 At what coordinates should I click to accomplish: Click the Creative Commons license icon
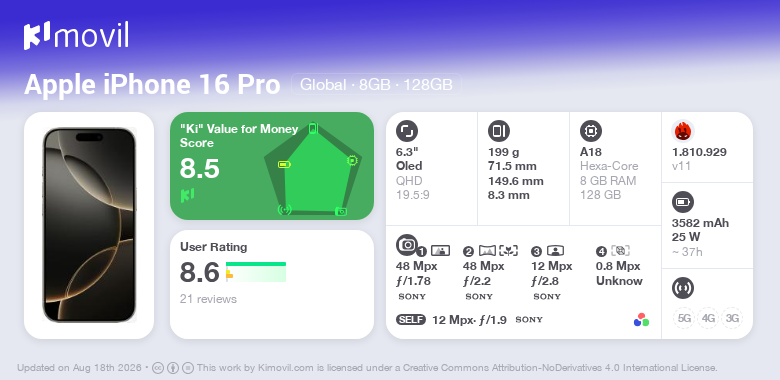157,368
